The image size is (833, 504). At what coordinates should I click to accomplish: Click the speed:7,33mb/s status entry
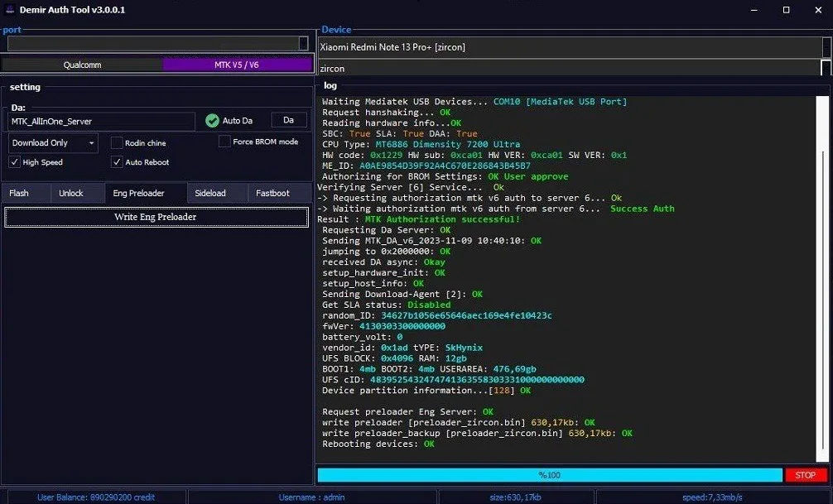pyautogui.click(x=712, y=497)
